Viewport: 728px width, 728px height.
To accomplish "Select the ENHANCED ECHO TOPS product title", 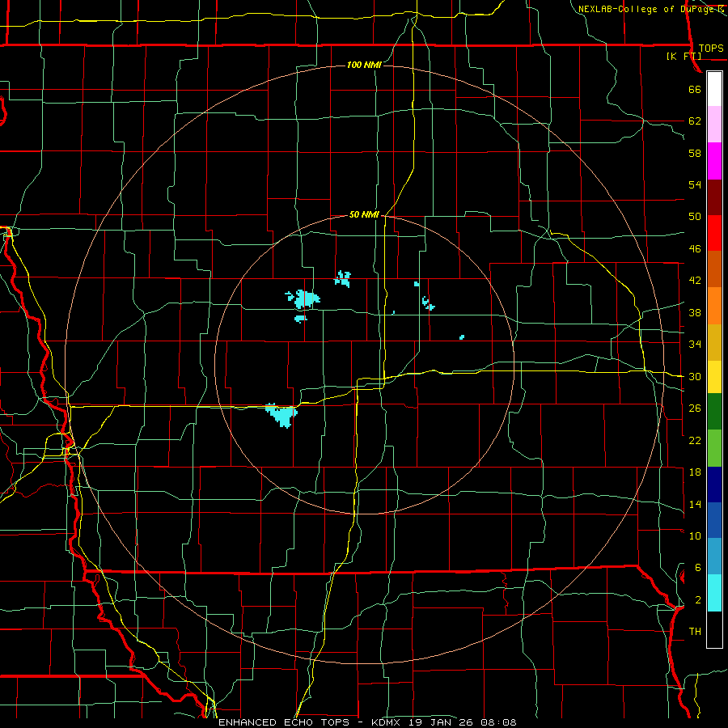I will 284,722.
